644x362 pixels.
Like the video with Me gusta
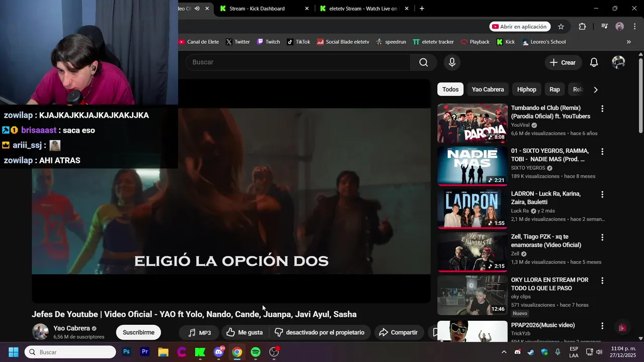245,332
